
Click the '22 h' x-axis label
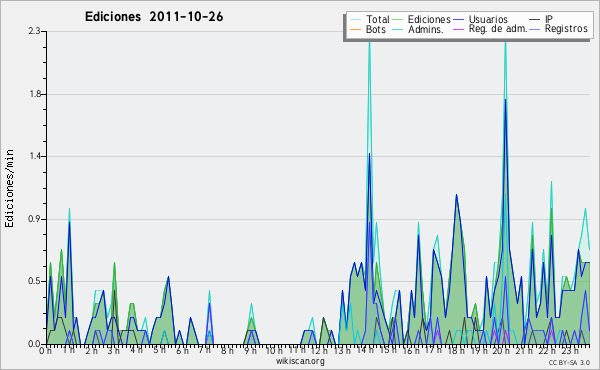(547, 350)
